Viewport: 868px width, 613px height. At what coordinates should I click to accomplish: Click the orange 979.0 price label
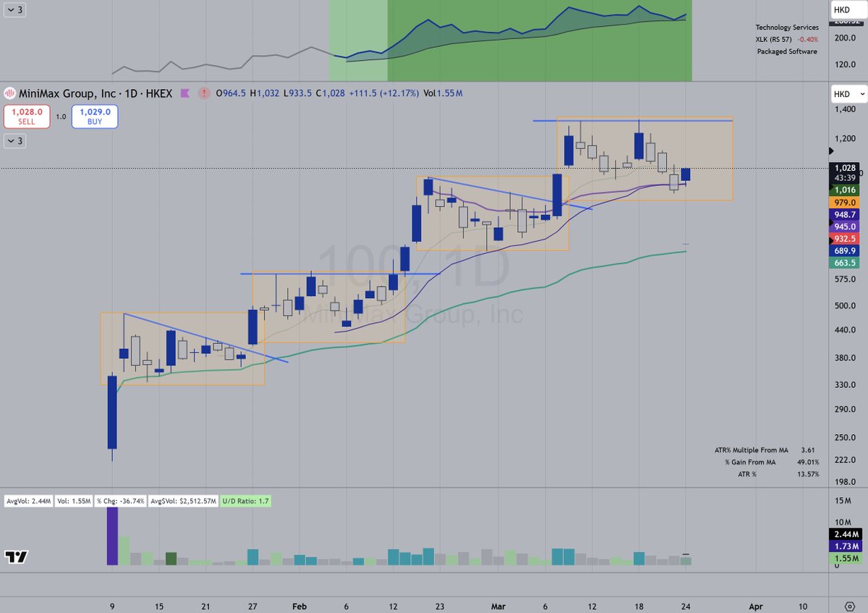click(843, 202)
